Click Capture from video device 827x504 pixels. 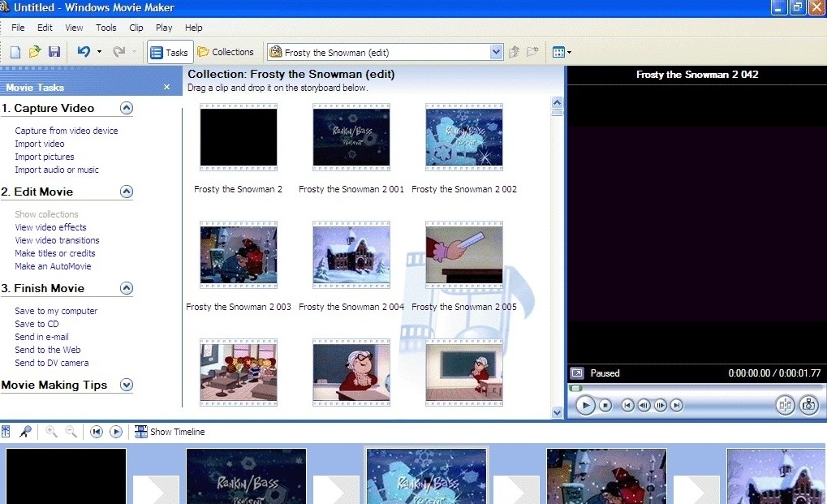click(x=67, y=131)
